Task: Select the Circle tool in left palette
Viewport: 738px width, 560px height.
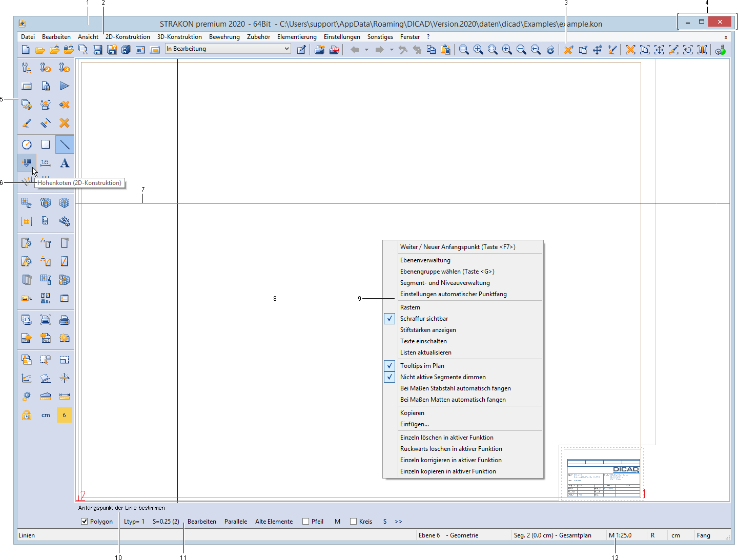Action: (x=27, y=144)
